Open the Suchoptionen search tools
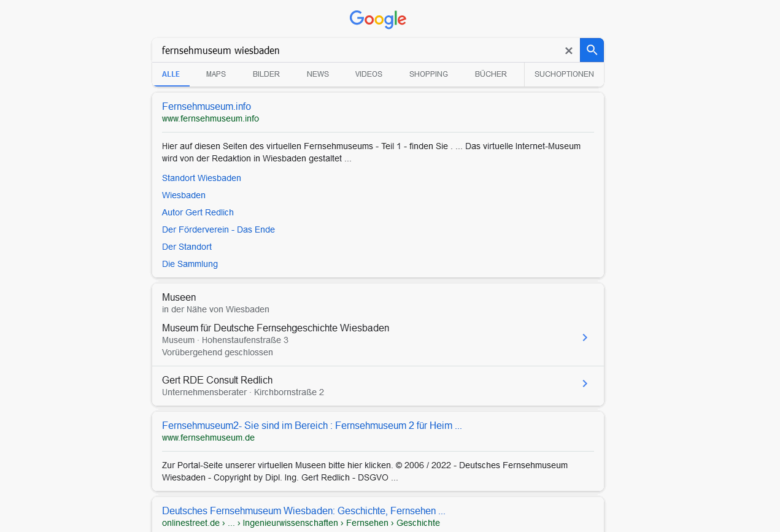780x532 pixels. tap(564, 74)
